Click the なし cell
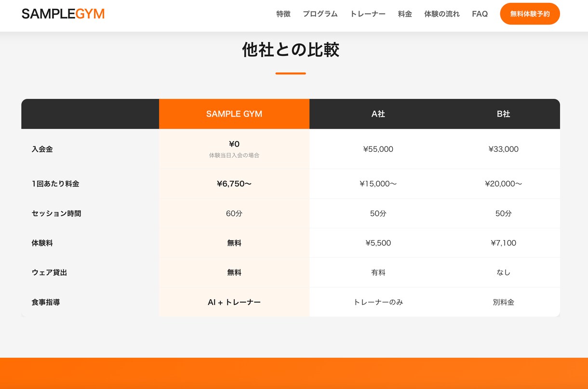Viewport: 588px width, 389px height. (504, 272)
